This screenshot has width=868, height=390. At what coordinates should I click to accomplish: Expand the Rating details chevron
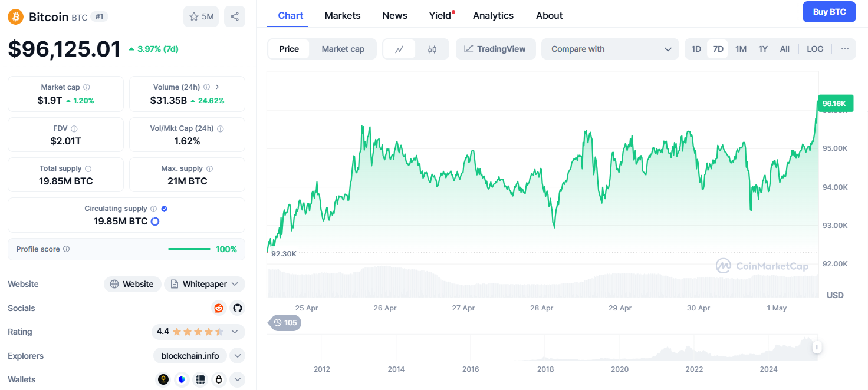235,332
